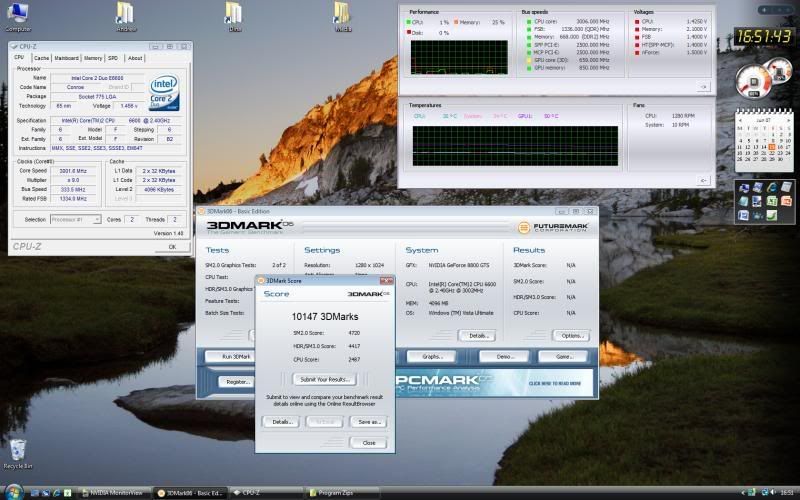This screenshot has width=800, height=500.
Task: Click the 10147 3DMarks score text
Action: click(x=325, y=317)
